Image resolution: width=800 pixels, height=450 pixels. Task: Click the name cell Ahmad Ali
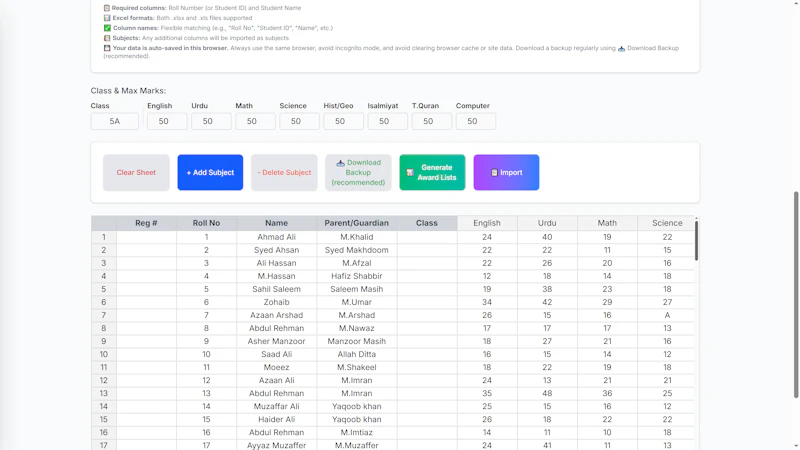[x=277, y=237]
